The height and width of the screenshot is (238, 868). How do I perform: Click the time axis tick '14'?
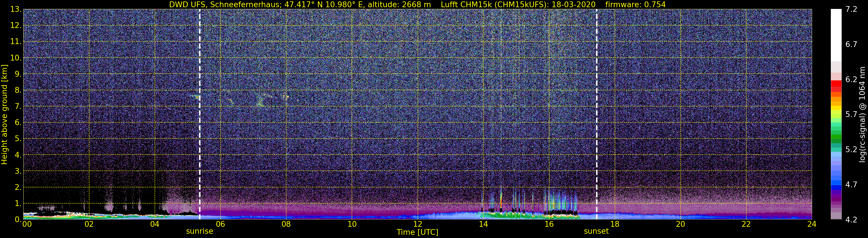pyautogui.click(x=483, y=224)
